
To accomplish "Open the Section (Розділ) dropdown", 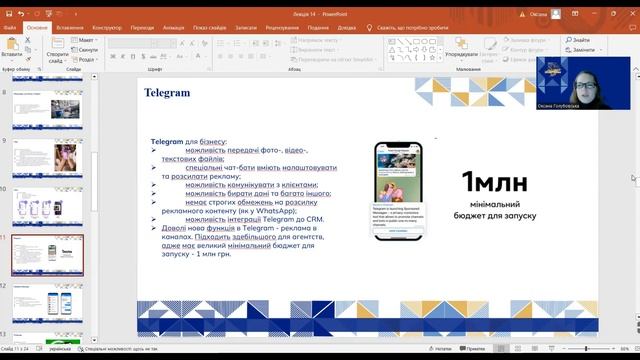I will coord(84,60).
